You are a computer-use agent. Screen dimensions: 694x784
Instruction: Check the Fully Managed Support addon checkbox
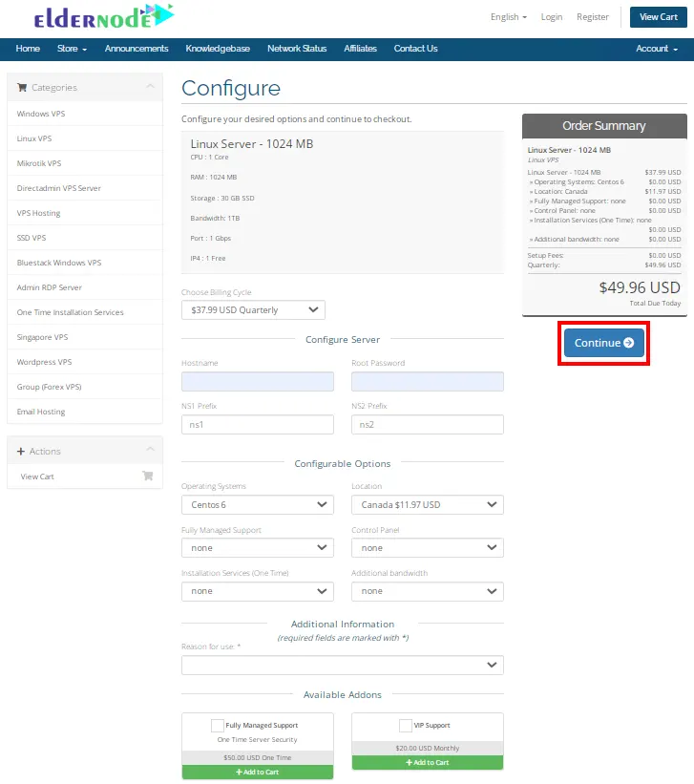(x=218, y=725)
